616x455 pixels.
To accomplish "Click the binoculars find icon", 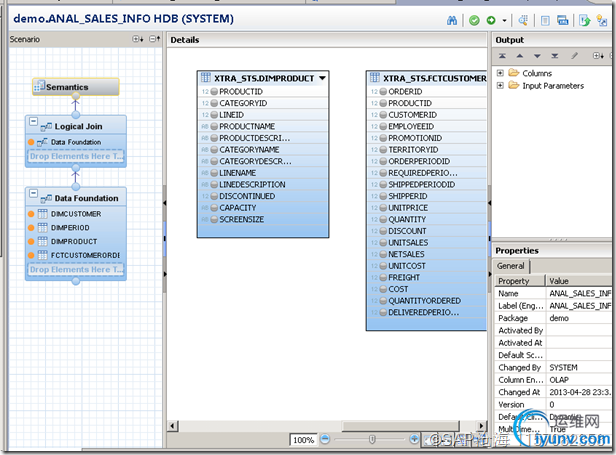I will 453,19.
